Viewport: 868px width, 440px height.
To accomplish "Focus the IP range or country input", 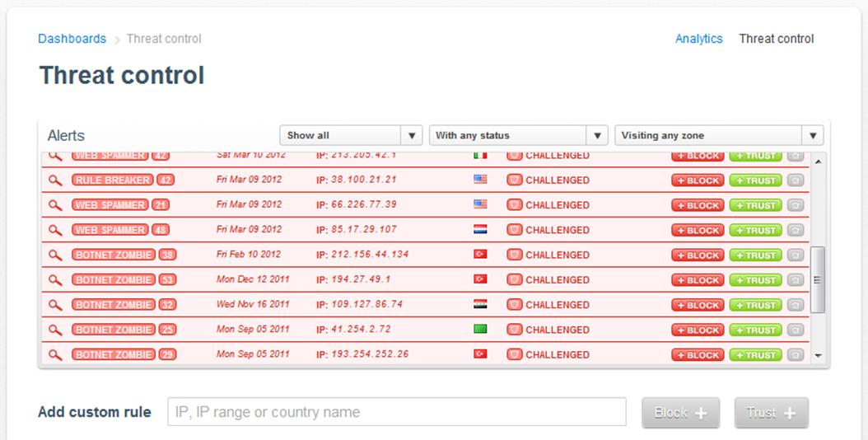I will [397, 412].
